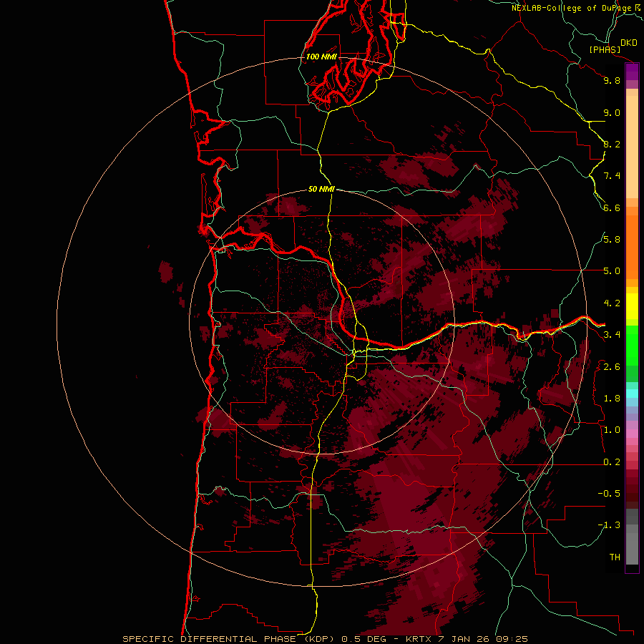Click the 6.6 scale value
This screenshot has height=644, width=644.
point(612,208)
